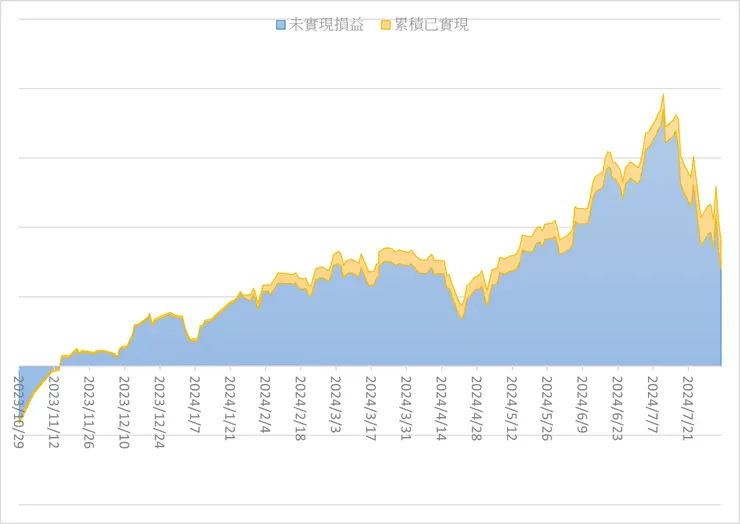Screen dimensions: 740x524
Task: Click the 2024/5/26 axis date label
Action: (x=547, y=408)
